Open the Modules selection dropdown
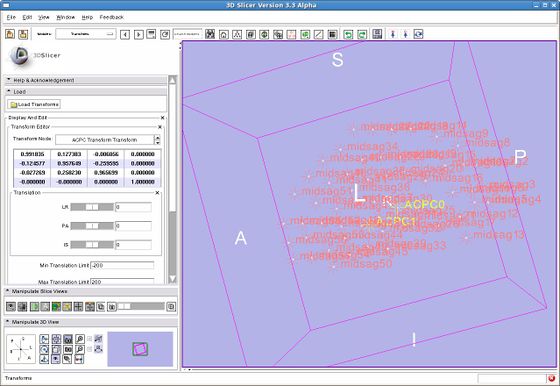 point(86,34)
